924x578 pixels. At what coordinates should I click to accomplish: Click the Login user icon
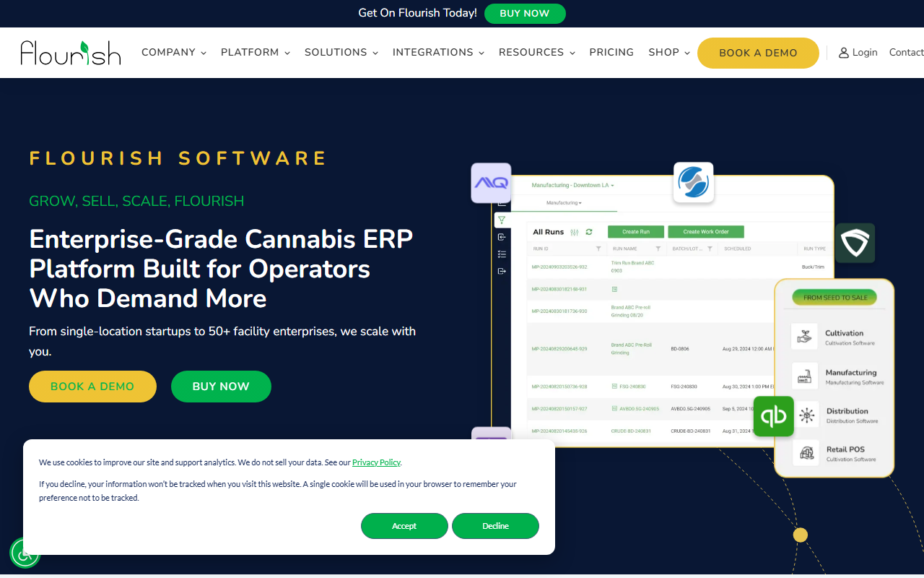point(843,53)
